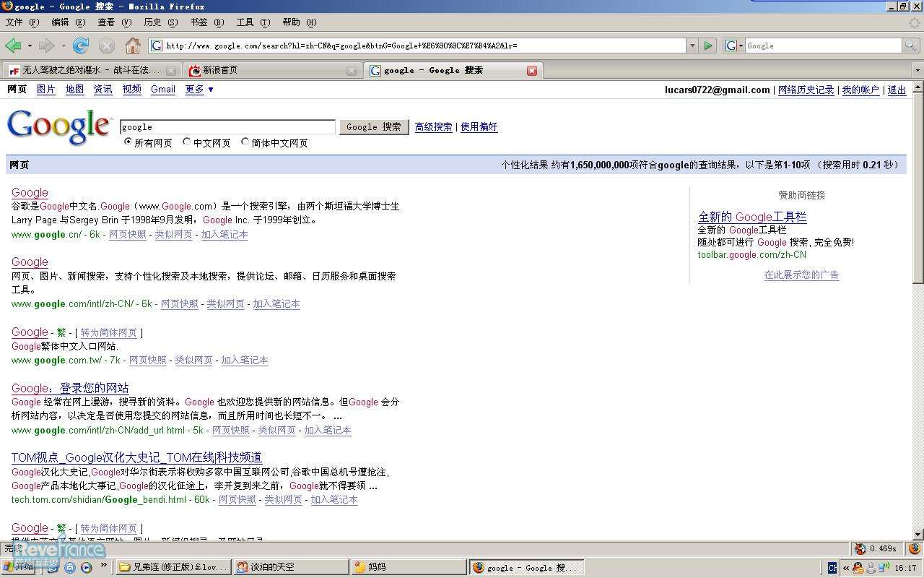Open the Forward history dropdown arrow
This screenshot has height=578, width=924.
point(64,46)
